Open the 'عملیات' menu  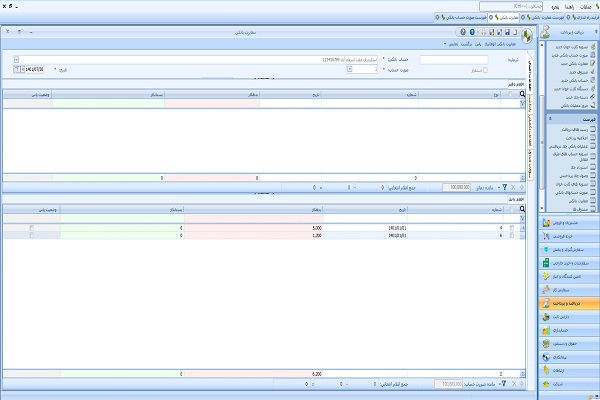click(586, 7)
